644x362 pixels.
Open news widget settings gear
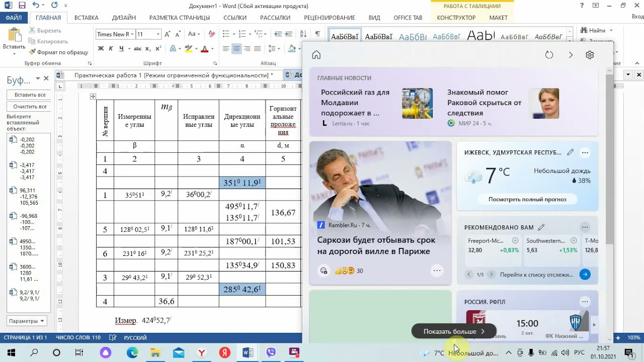[590, 55]
